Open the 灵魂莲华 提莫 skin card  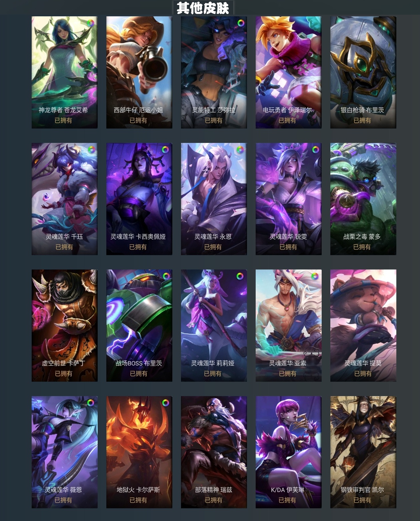(x=363, y=325)
